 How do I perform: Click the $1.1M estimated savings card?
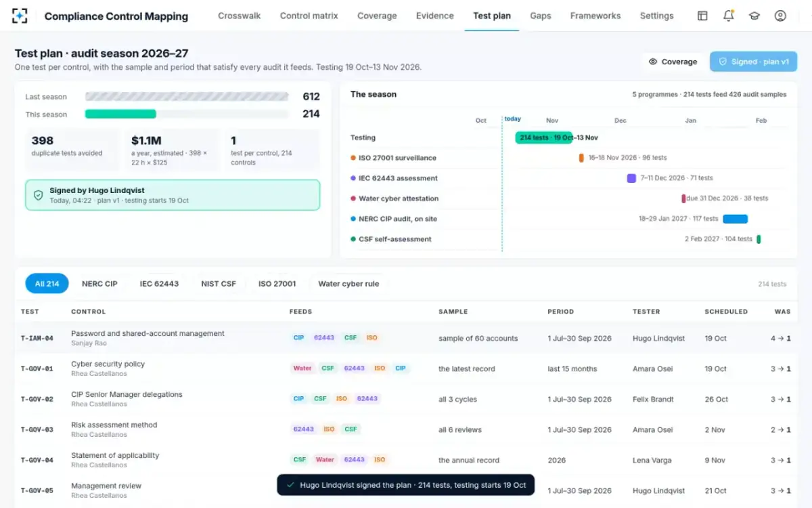[x=173, y=149]
